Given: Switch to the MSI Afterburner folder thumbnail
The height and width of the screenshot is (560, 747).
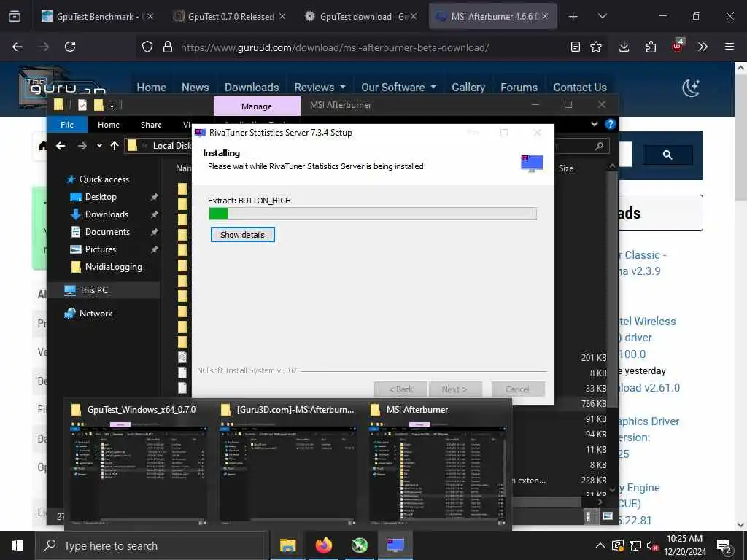Looking at the screenshot, I should point(438,464).
